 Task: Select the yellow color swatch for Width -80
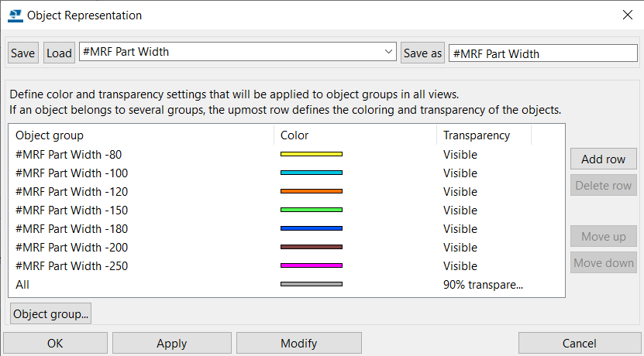tap(312, 154)
